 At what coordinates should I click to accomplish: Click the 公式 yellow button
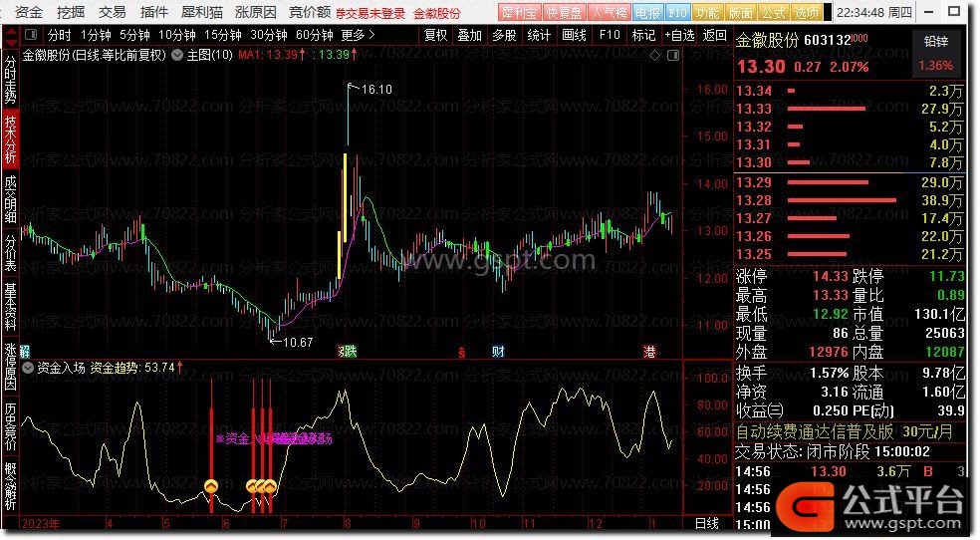click(x=773, y=13)
